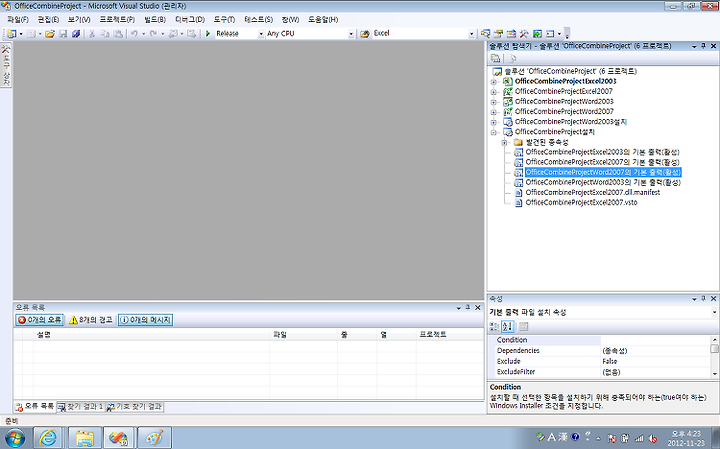Switch properties to categorized view icon
The height and width of the screenshot is (449, 720).
[x=495, y=326]
